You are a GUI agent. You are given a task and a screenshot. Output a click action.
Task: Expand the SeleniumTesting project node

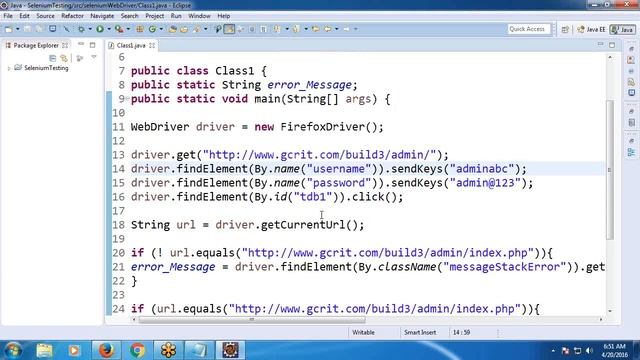[x=9, y=69]
